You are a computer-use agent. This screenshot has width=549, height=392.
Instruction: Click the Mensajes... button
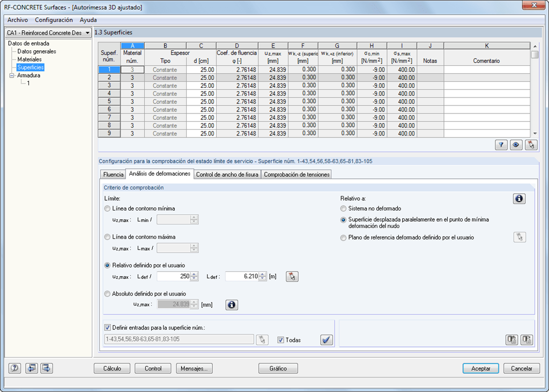(194, 368)
